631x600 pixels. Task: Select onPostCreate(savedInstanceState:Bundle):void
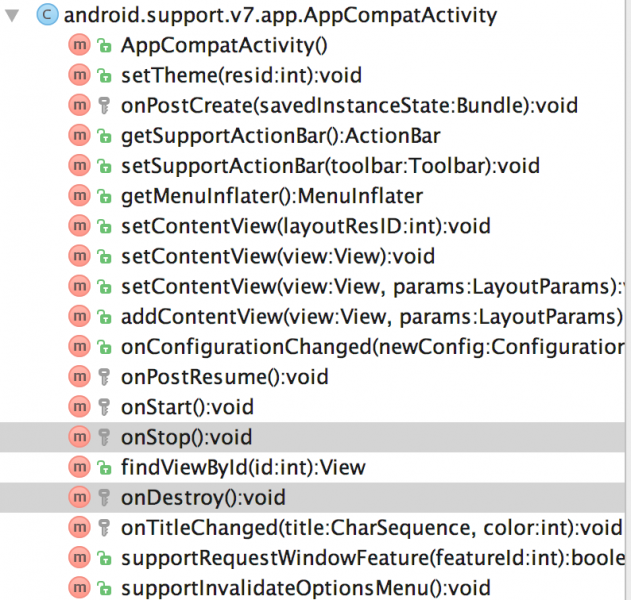tap(349, 105)
